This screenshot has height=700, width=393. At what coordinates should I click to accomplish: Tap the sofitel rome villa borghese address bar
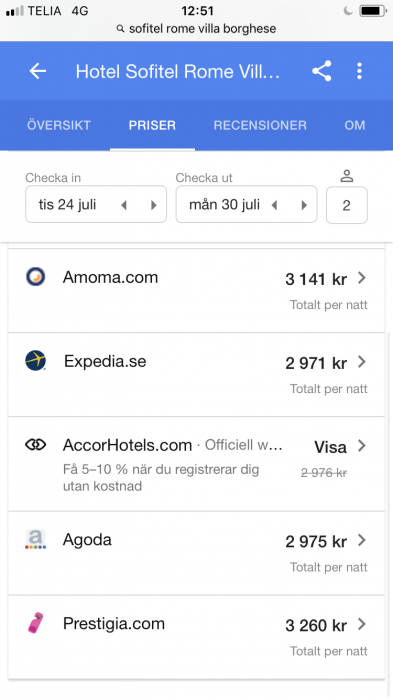(x=196, y=29)
